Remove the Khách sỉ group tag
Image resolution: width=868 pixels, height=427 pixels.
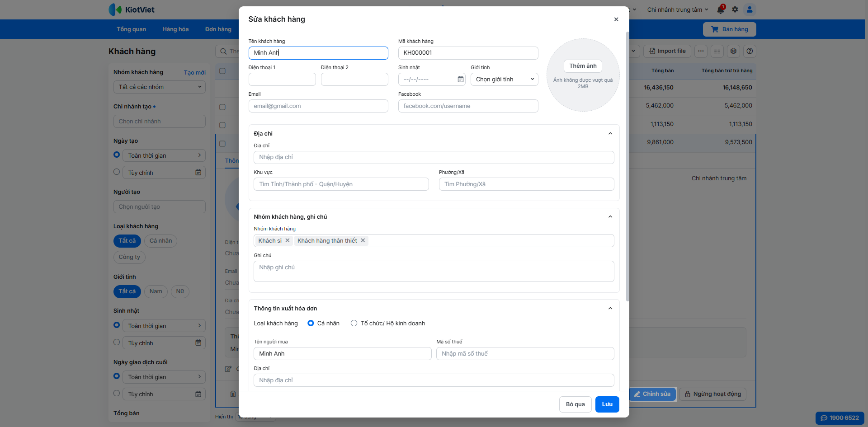[288, 241]
